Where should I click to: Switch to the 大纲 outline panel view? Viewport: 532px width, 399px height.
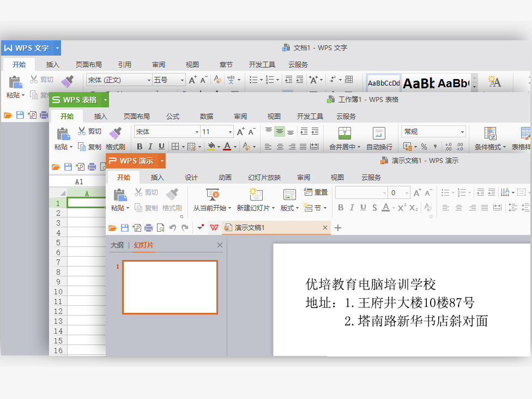point(117,245)
